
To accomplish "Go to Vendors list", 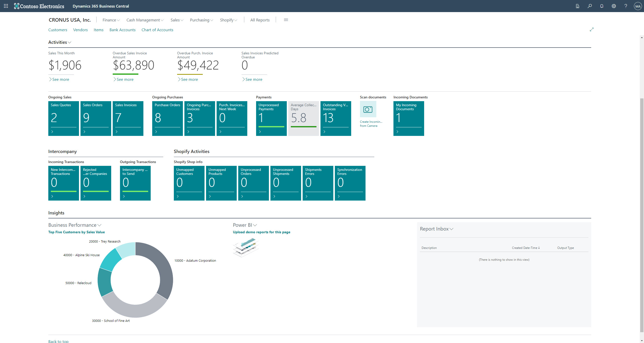I will pos(80,30).
